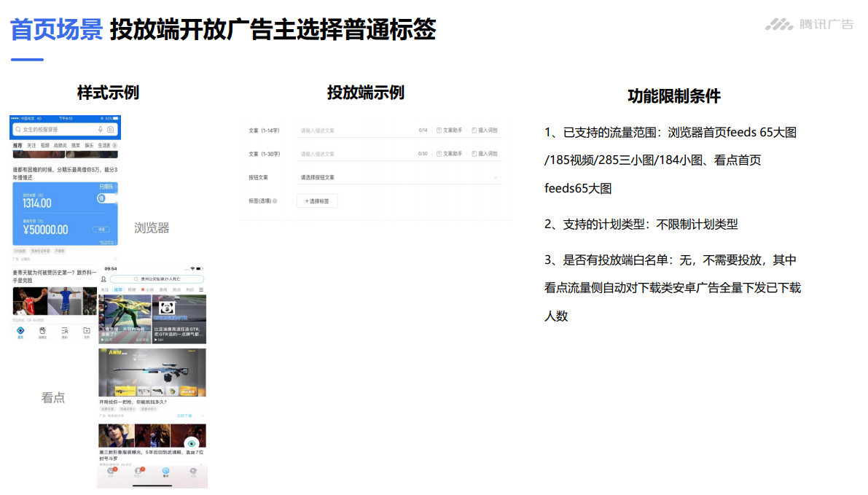Click the eye icon on the 斗罗 video thumbnail
This screenshot has width=868, height=495.
pyautogui.click(x=191, y=443)
